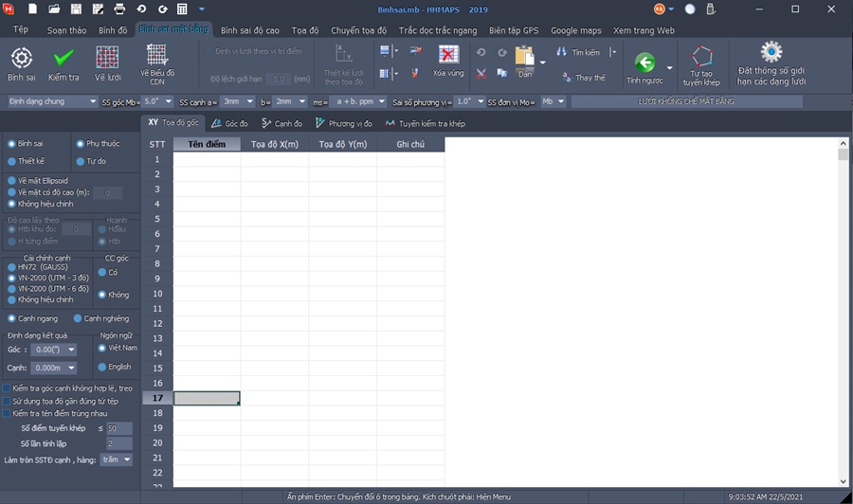The width and height of the screenshot is (853, 504).
Task: Choose English language radio button
Action: [x=103, y=367]
